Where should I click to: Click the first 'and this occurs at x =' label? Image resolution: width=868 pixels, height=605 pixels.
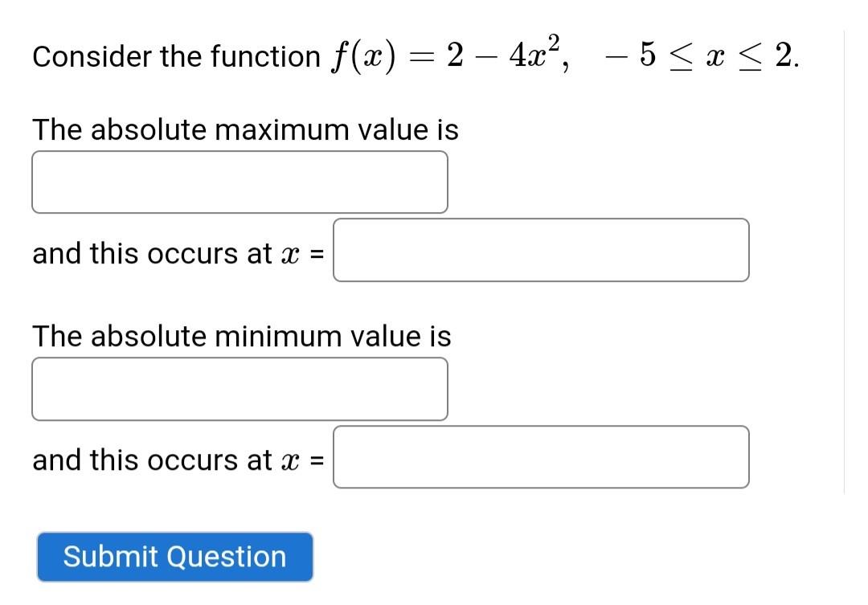coord(179,253)
